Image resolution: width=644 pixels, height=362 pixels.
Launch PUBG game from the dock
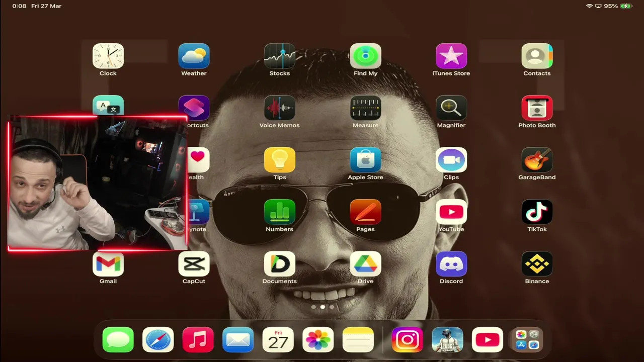click(447, 340)
